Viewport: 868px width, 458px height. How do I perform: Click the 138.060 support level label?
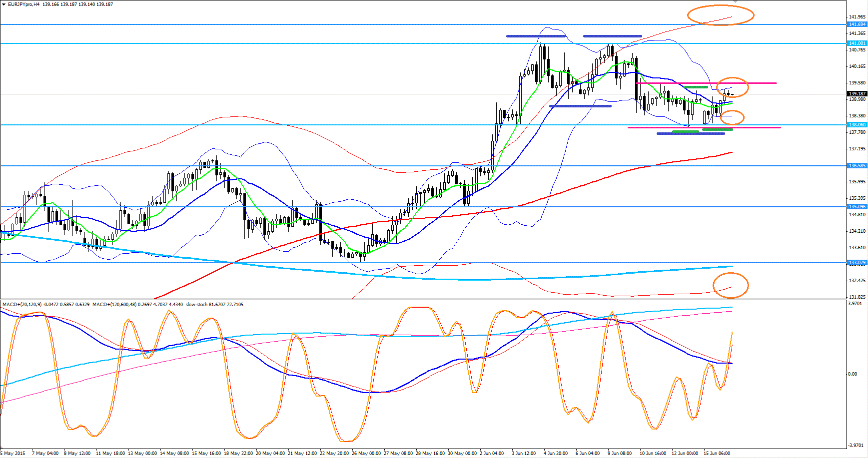pyautogui.click(x=857, y=125)
